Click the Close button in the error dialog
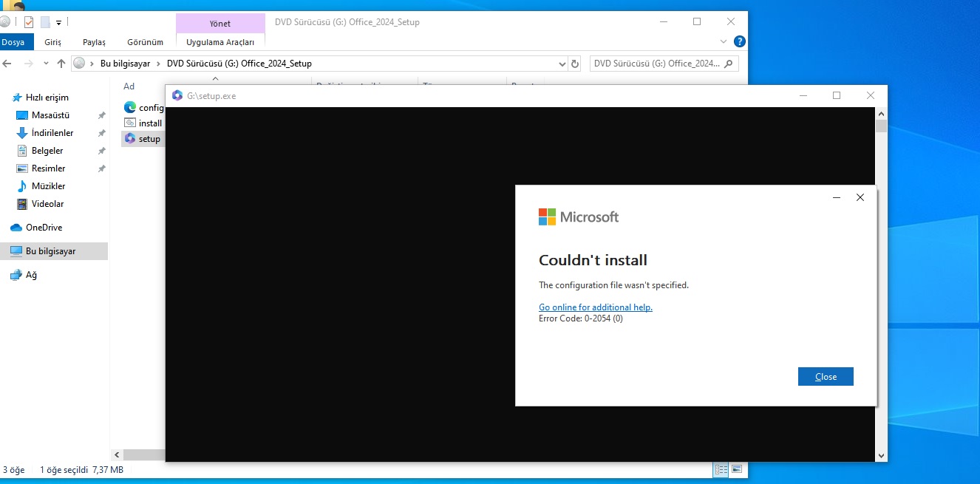Image resolution: width=980 pixels, height=484 pixels. [x=826, y=376]
